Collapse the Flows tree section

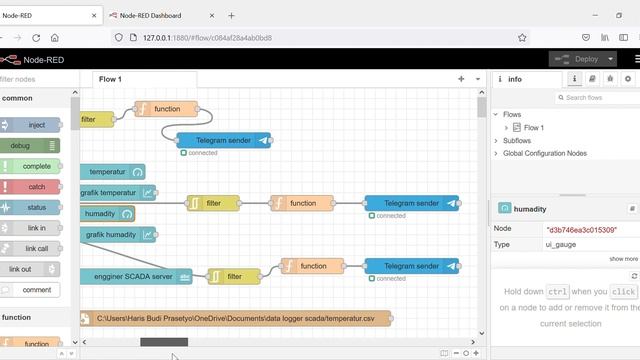click(x=496, y=114)
